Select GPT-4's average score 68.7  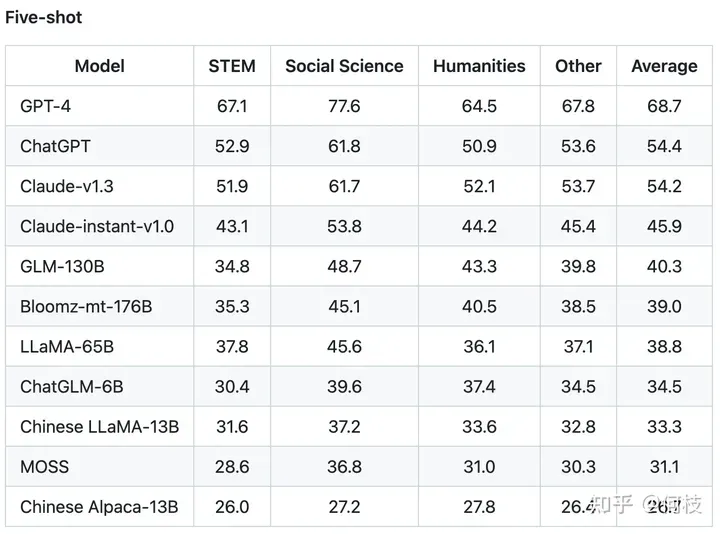pos(664,106)
